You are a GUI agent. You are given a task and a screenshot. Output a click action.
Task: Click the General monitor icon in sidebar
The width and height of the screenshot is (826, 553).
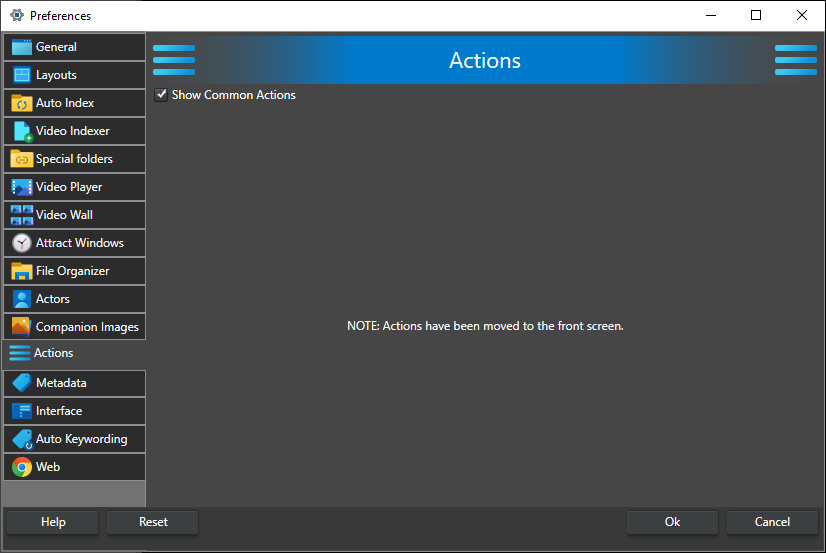coord(21,47)
